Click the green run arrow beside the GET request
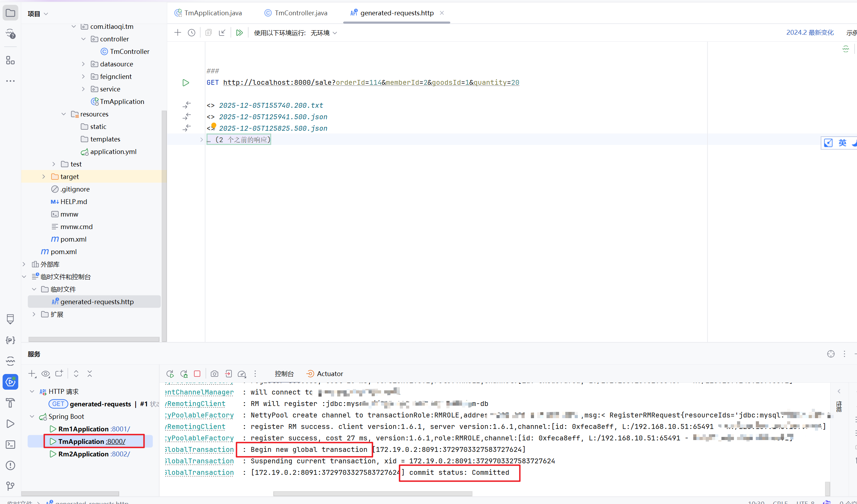Screen dimensions: 857x504 tap(186, 83)
